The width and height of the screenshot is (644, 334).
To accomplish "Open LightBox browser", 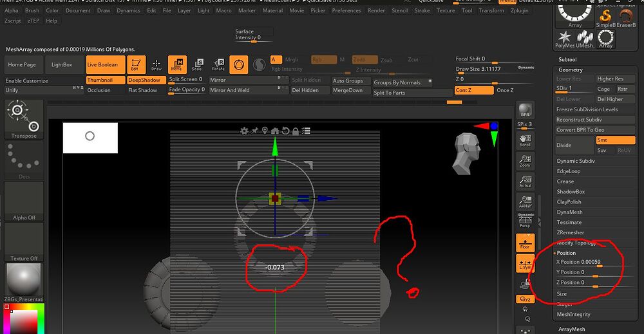I will tap(64, 65).
